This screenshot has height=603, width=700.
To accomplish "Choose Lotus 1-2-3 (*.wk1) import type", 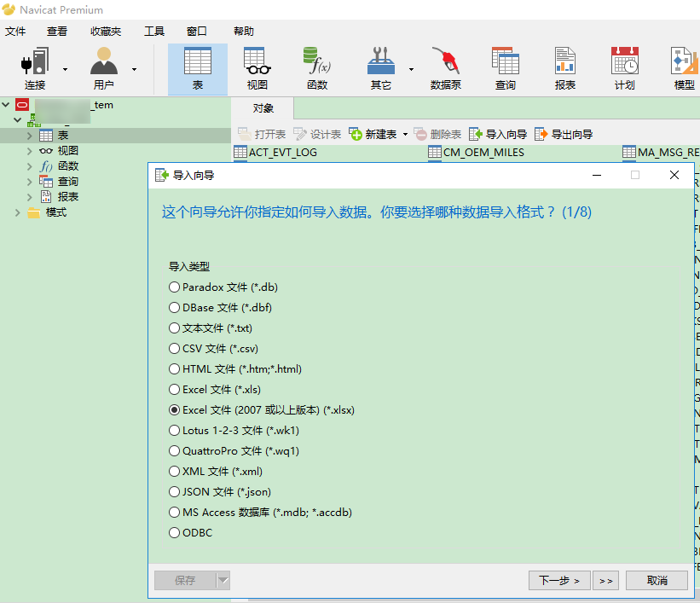I will point(234,431).
